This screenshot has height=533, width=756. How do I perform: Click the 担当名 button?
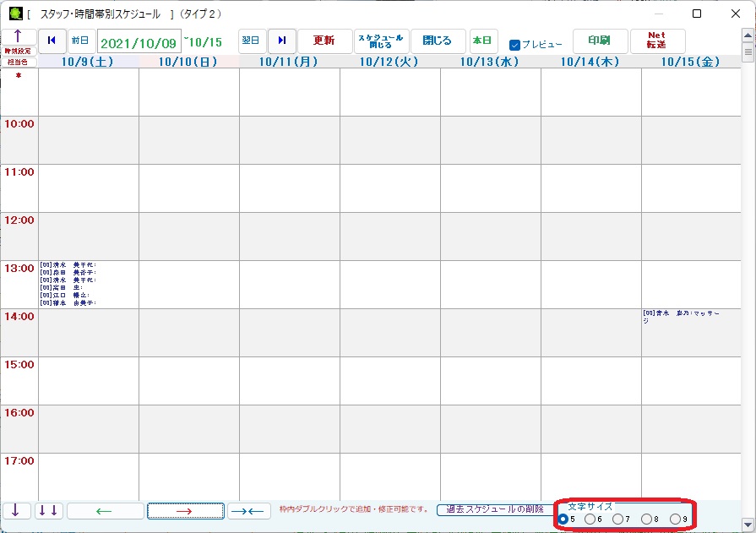(x=19, y=63)
